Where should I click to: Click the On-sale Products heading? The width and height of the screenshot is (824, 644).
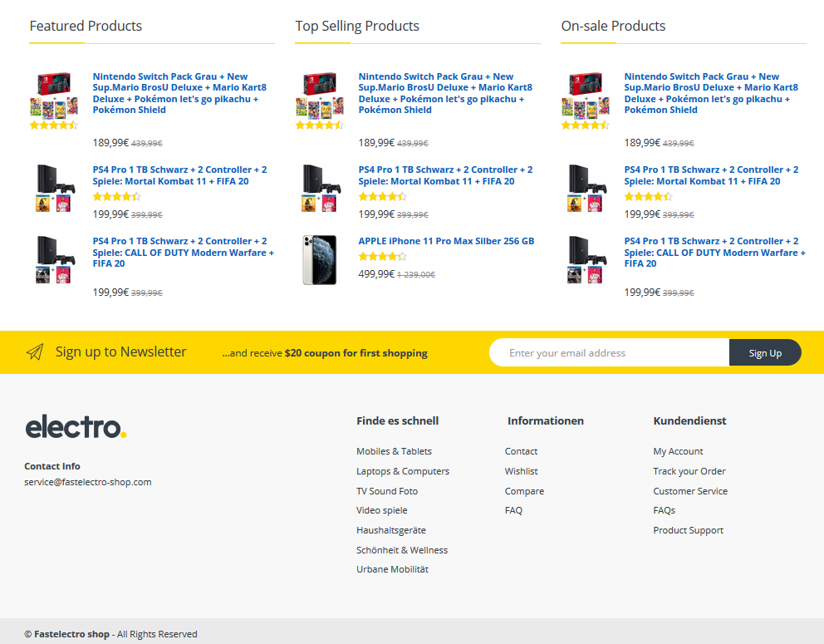pos(613,26)
